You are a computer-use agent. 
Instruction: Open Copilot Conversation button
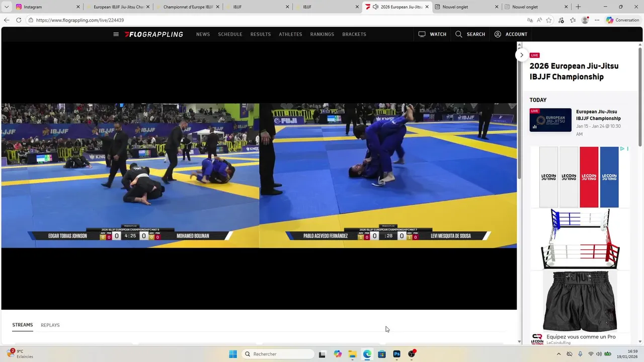tap(623, 20)
